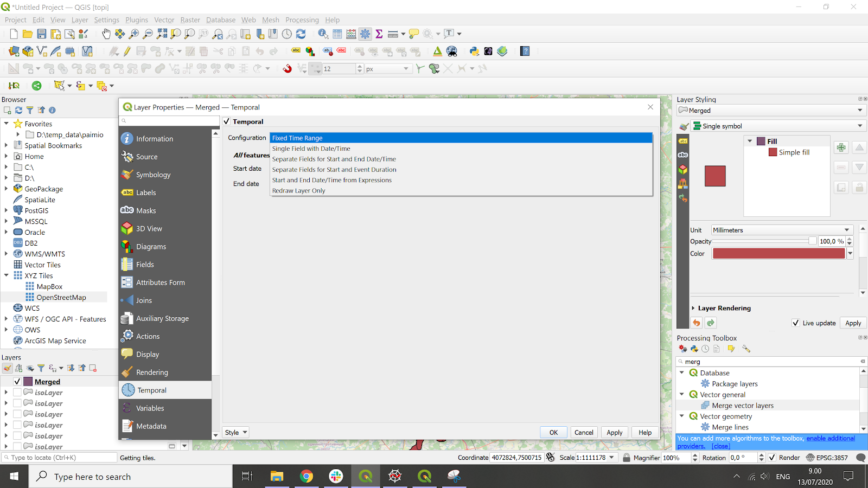Open the Processing menu

(x=302, y=20)
